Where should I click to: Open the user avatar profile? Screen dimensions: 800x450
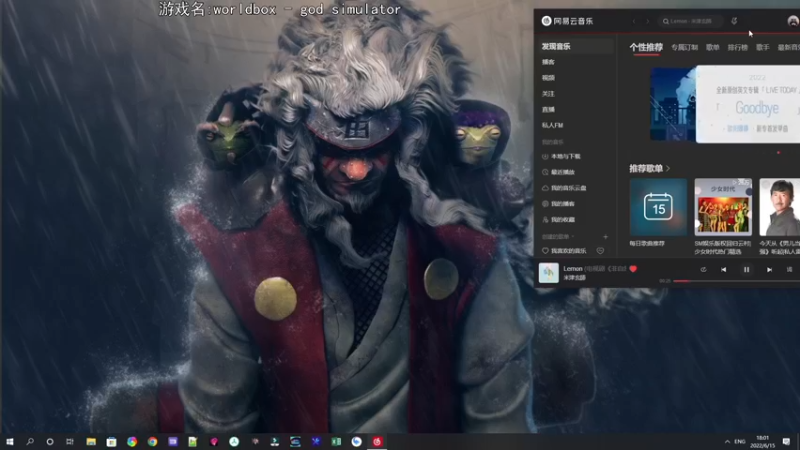click(x=793, y=21)
